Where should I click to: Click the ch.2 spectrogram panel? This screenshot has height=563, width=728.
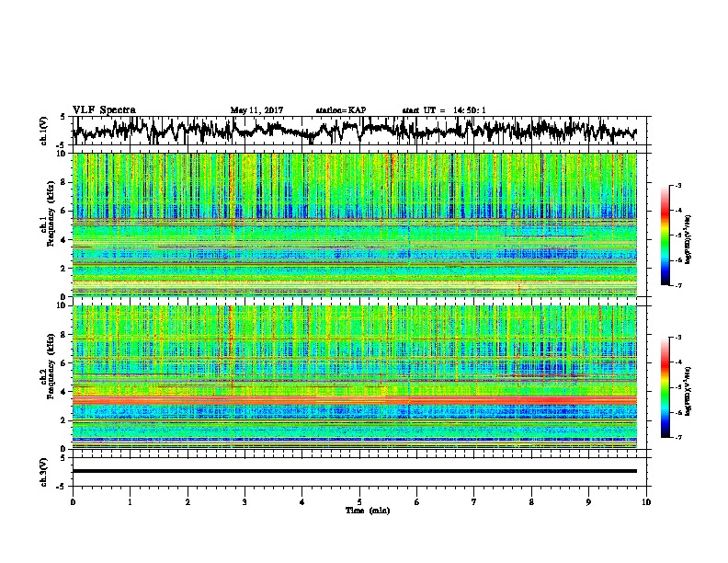pos(354,377)
